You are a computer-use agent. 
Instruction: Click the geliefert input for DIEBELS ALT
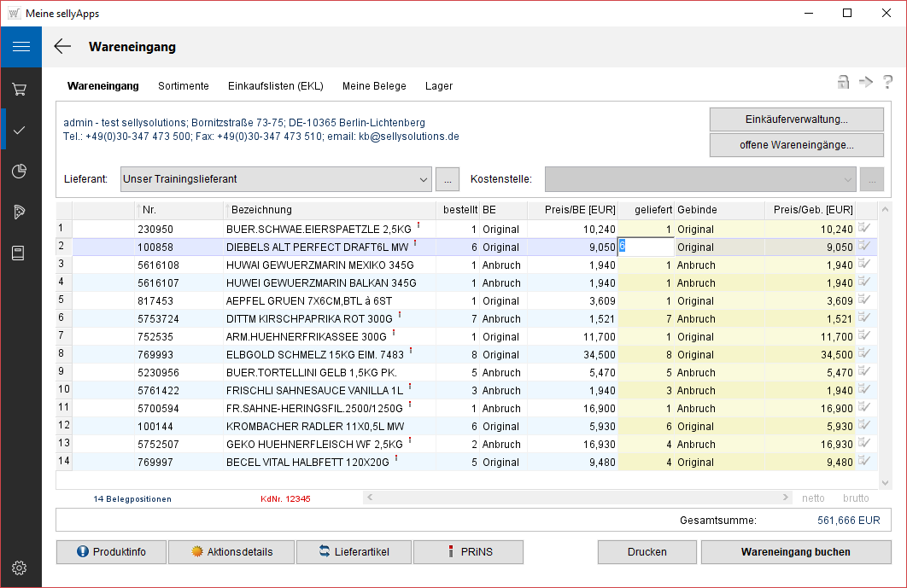tap(647, 247)
